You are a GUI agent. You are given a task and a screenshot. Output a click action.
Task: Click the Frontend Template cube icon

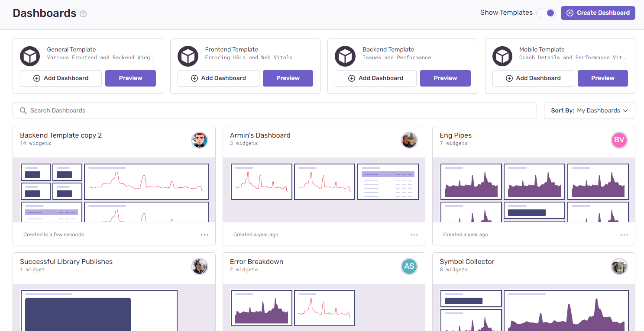pyautogui.click(x=188, y=56)
